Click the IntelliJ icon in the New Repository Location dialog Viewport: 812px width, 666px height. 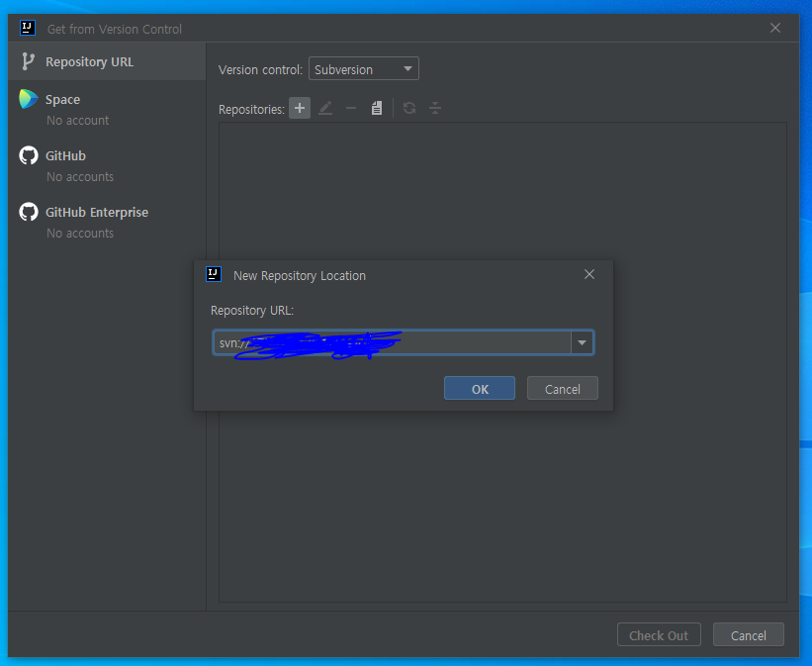(214, 274)
